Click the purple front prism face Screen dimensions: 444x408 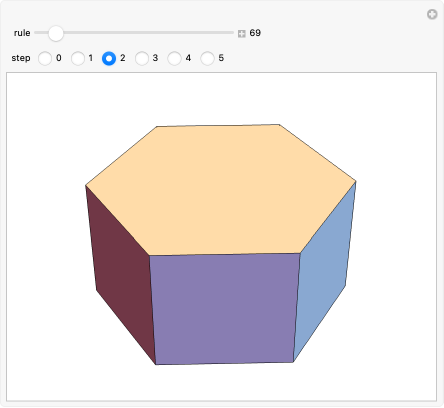[224, 308]
